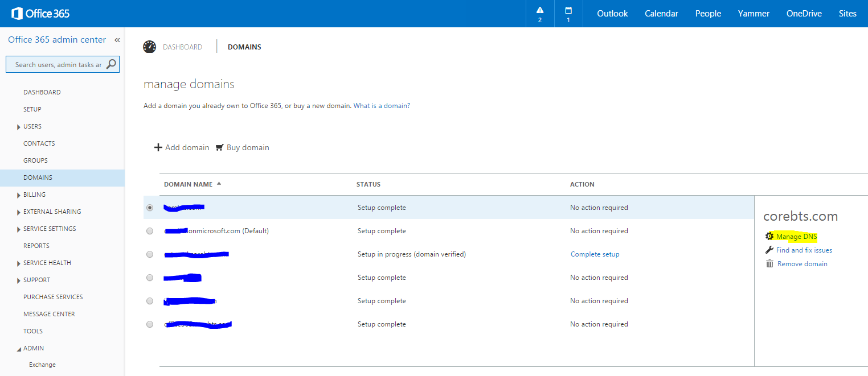868x376 pixels.
Task: Open Sites from the top bar
Action: (x=847, y=14)
